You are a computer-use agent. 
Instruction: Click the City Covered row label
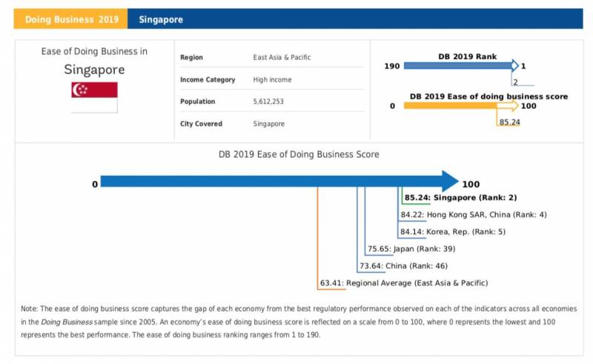pos(201,124)
